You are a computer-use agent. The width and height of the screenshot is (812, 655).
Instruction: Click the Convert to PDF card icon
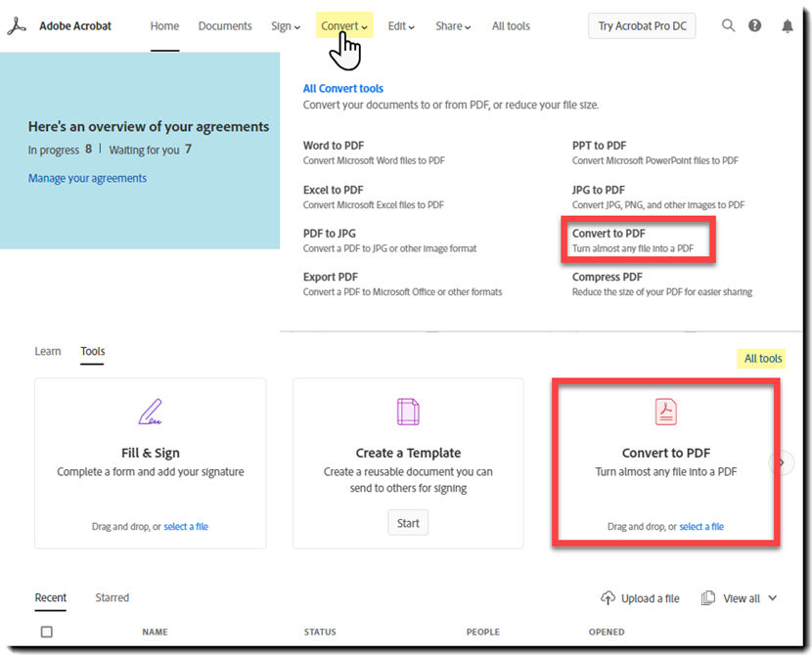tap(666, 412)
